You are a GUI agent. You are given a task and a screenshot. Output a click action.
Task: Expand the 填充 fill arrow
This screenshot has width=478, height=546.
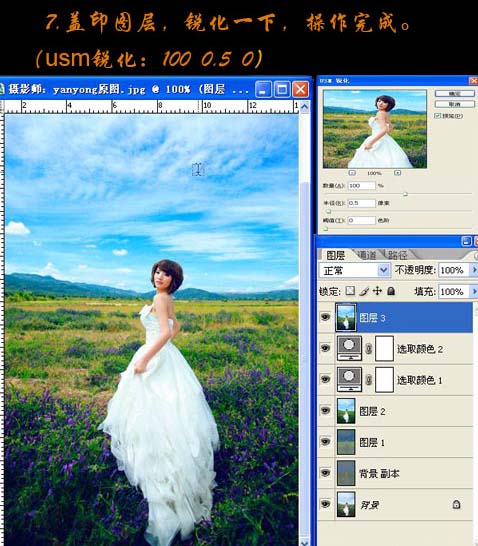(x=473, y=291)
